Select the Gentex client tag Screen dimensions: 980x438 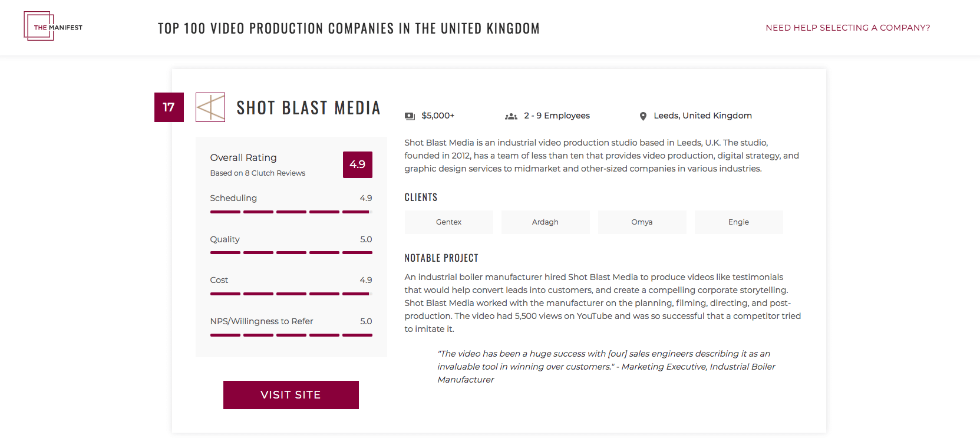[x=449, y=222]
